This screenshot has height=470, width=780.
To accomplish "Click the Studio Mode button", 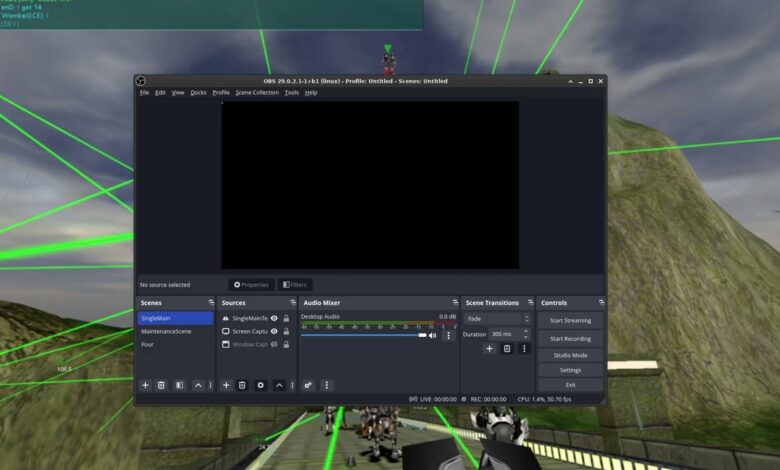I will pyautogui.click(x=570, y=355).
